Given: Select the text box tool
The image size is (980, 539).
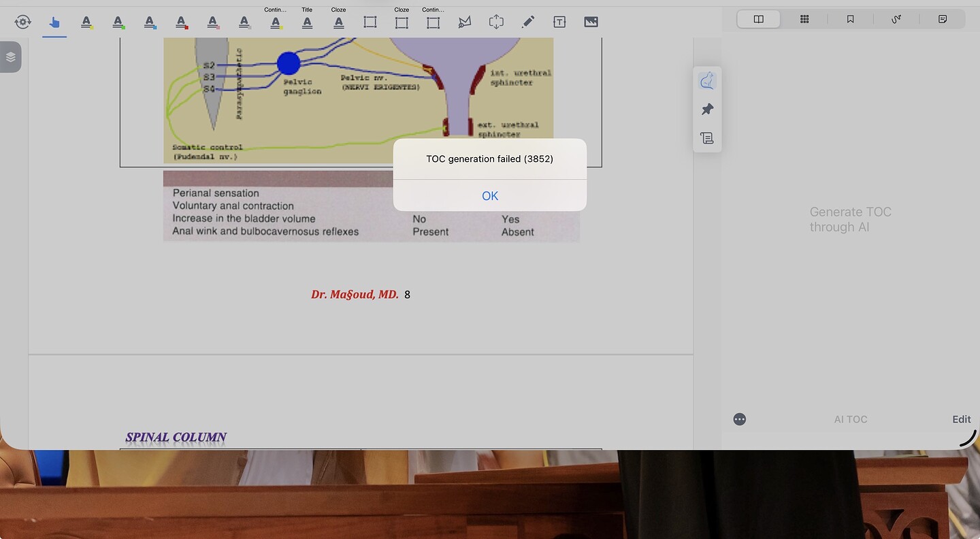Looking at the screenshot, I should (x=559, y=22).
